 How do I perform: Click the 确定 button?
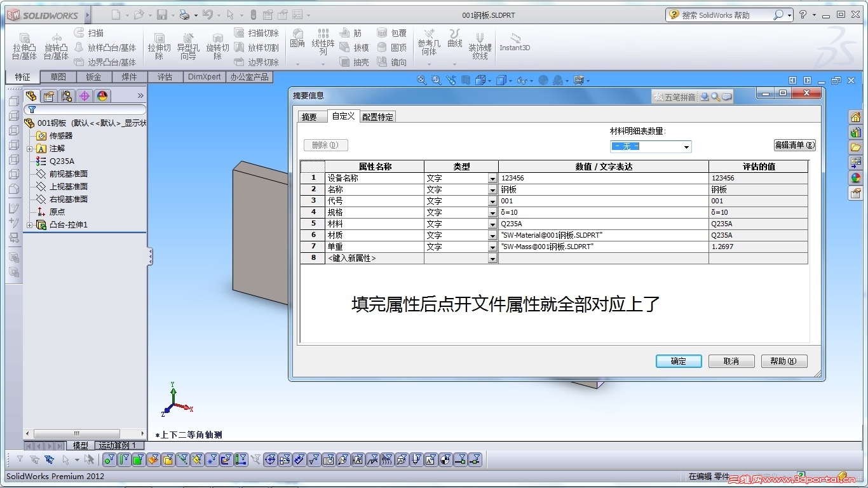point(679,362)
